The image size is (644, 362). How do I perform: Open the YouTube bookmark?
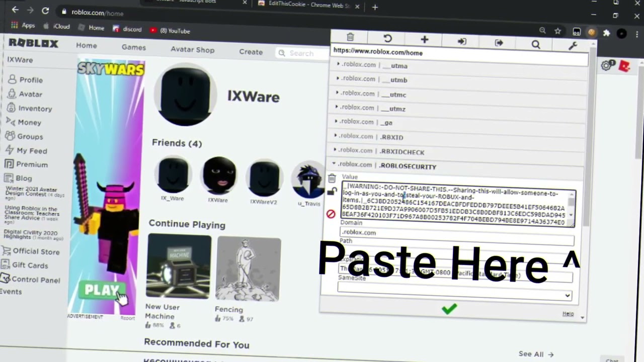coord(170,31)
